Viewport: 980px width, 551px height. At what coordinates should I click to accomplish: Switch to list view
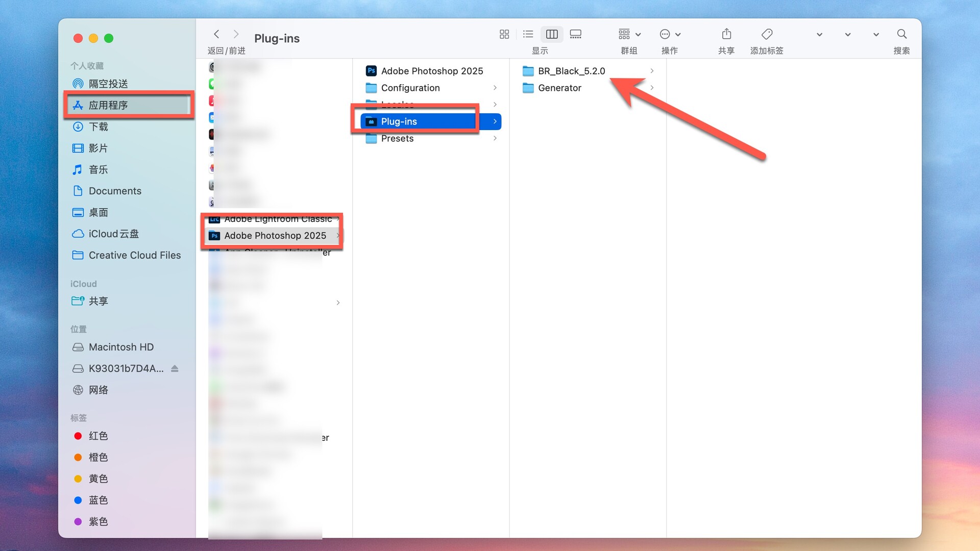(528, 34)
